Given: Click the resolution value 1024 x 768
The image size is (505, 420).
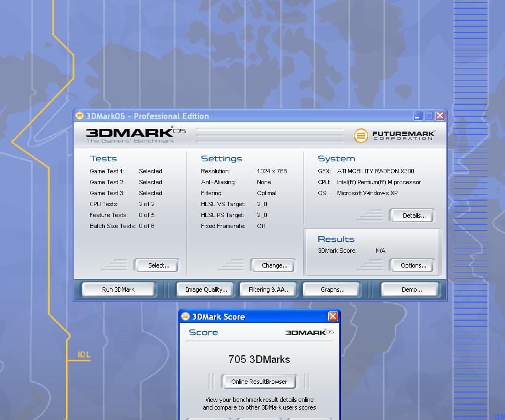Looking at the screenshot, I should click(272, 171).
